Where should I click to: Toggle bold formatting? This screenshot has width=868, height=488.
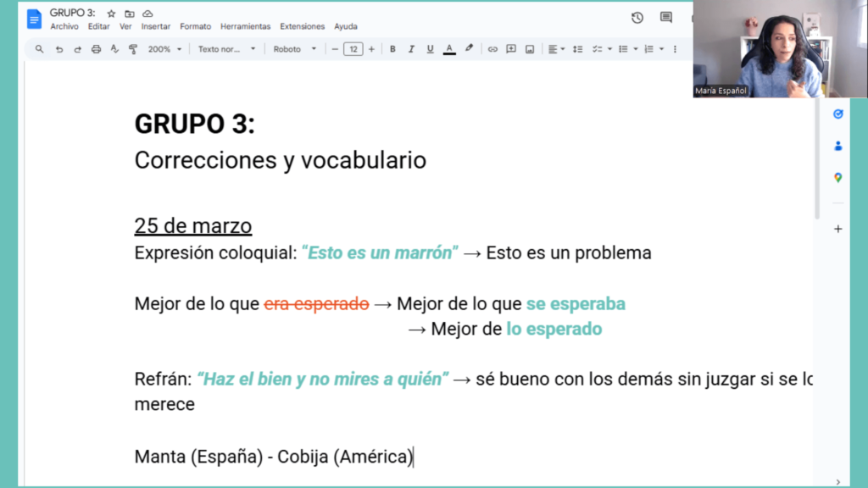point(392,48)
